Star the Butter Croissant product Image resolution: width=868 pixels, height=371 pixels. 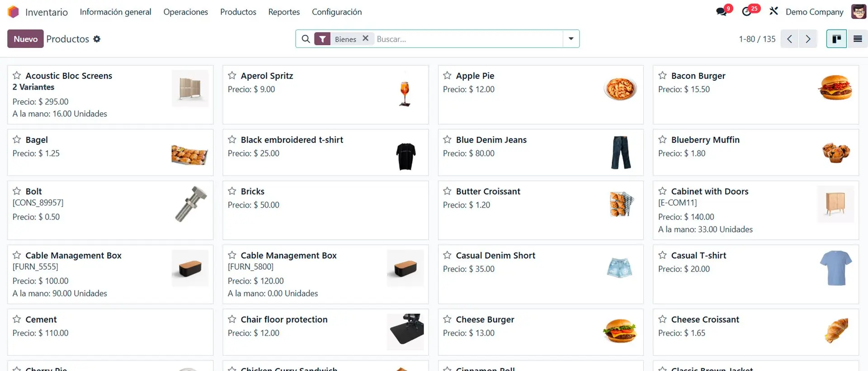(x=447, y=191)
